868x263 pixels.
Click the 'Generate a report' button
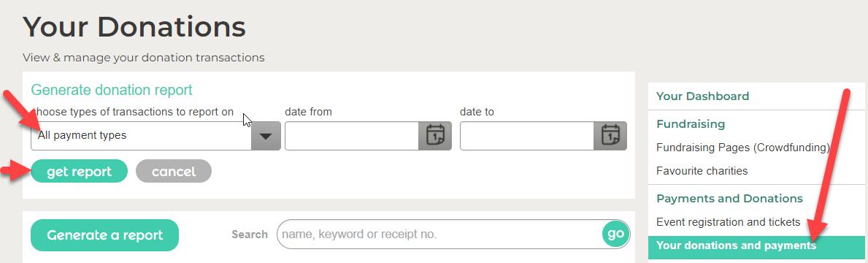point(104,235)
